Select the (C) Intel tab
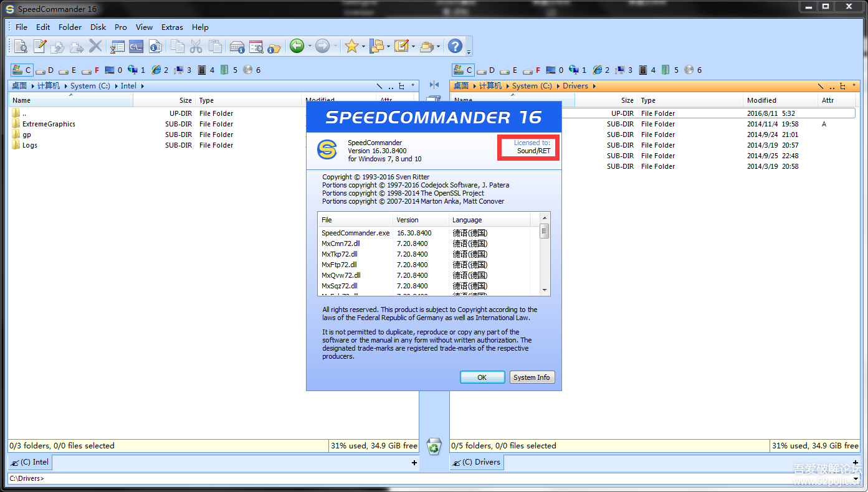Image resolution: width=868 pixels, height=492 pixels. tap(30, 462)
